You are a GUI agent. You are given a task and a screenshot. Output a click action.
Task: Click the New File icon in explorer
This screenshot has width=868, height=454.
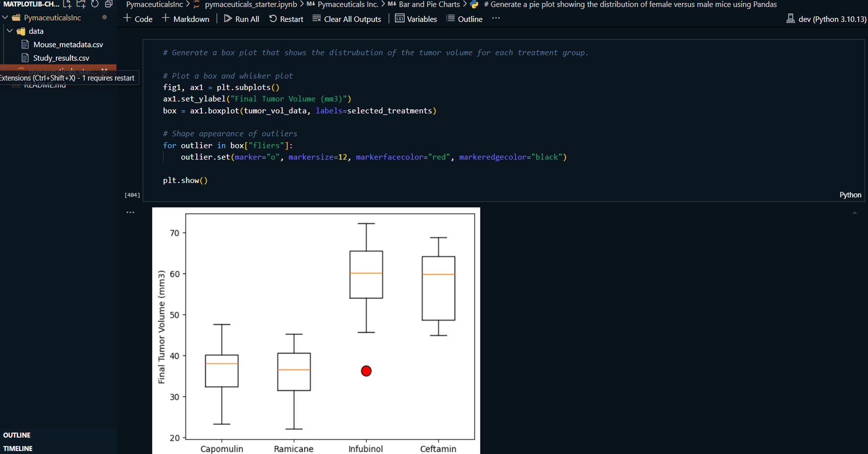coord(67,4)
